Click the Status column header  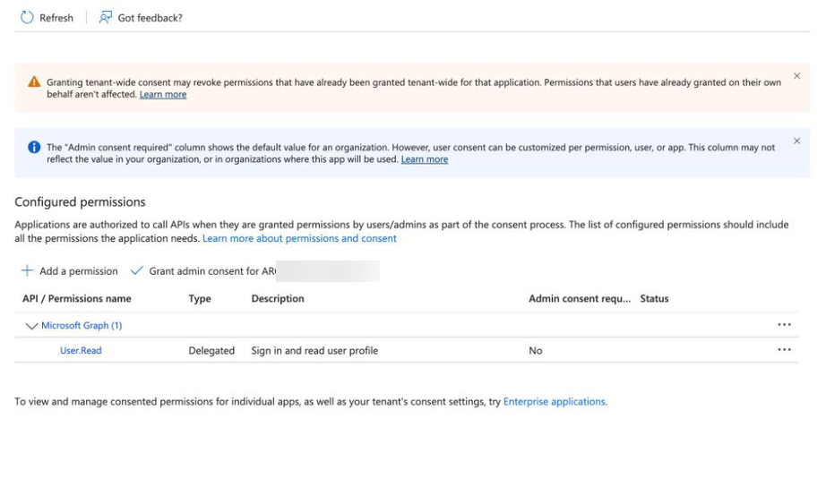654,299
